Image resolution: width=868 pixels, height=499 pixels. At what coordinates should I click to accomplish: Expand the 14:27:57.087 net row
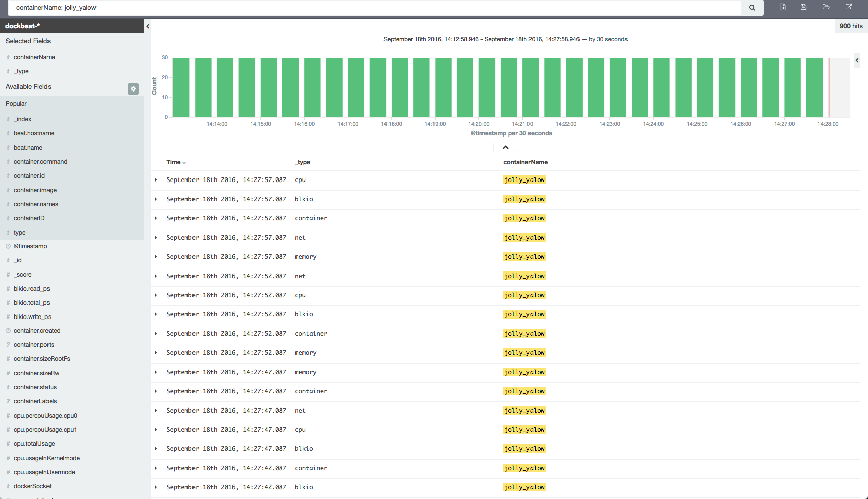tap(156, 238)
